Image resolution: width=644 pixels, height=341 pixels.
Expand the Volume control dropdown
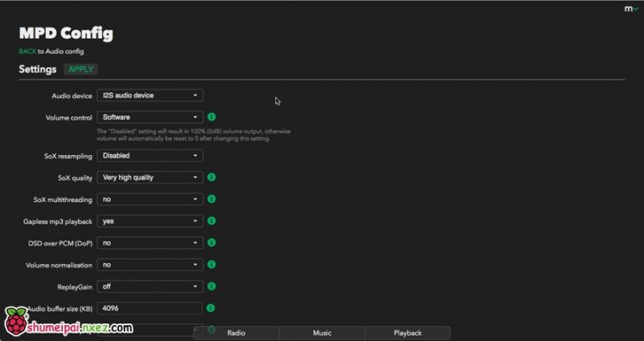click(x=150, y=117)
